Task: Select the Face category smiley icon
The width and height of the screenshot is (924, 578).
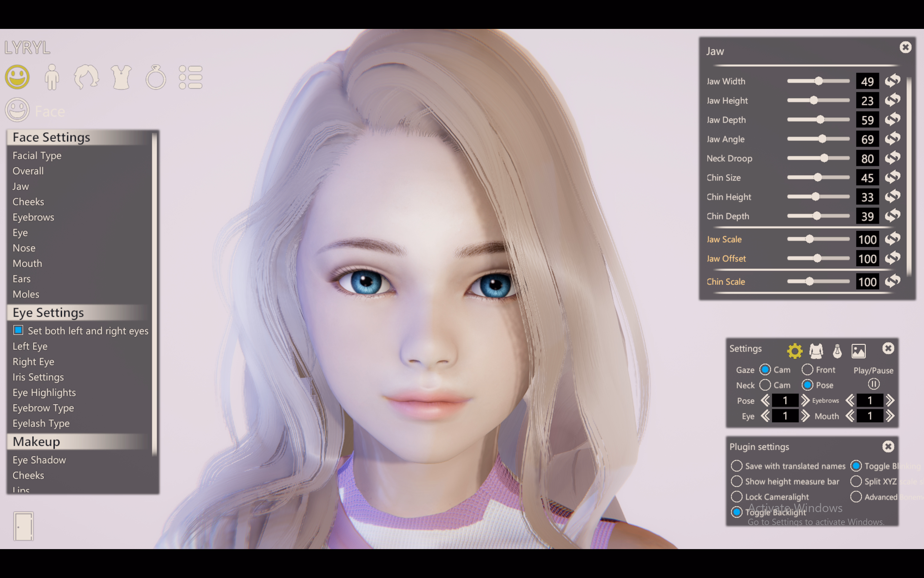Action: (17, 77)
